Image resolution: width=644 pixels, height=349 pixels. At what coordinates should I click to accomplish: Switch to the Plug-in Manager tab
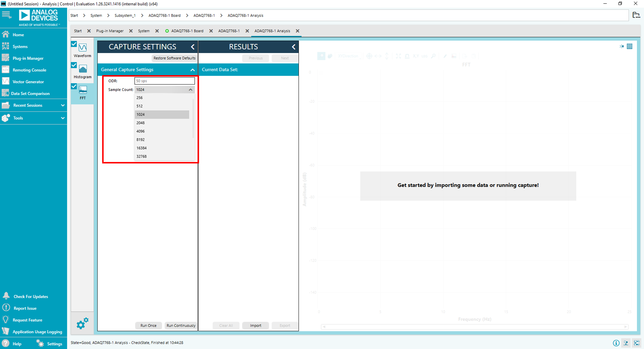point(110,31)
